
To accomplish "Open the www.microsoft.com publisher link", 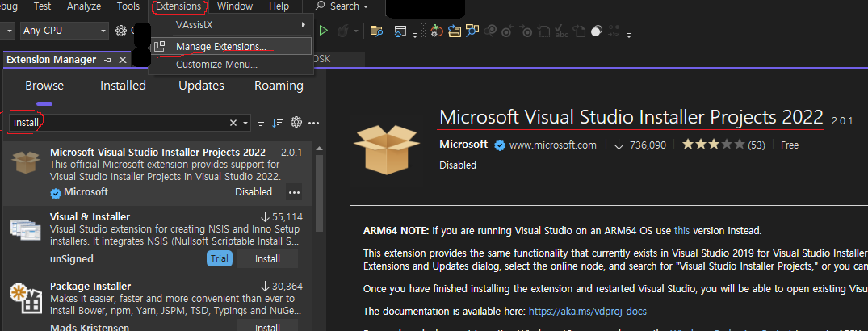I will [x=552, y=145].
